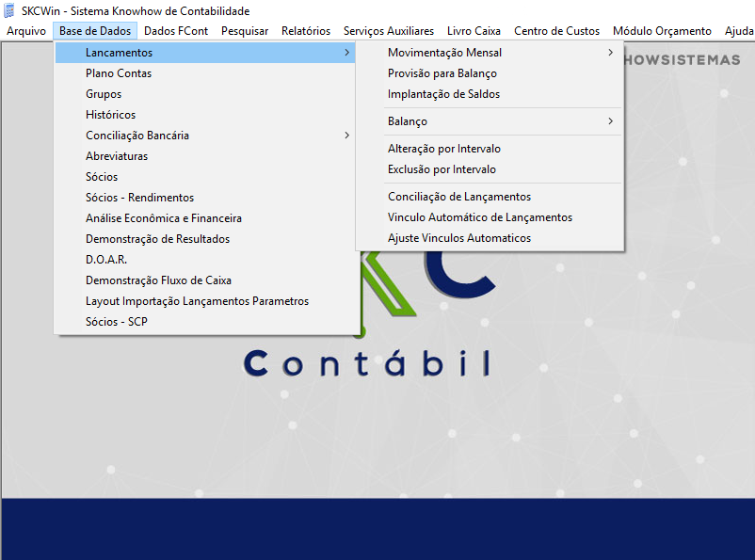Choose Provisão para Balanço
The image size is (755, 560).
coord(442,73)
